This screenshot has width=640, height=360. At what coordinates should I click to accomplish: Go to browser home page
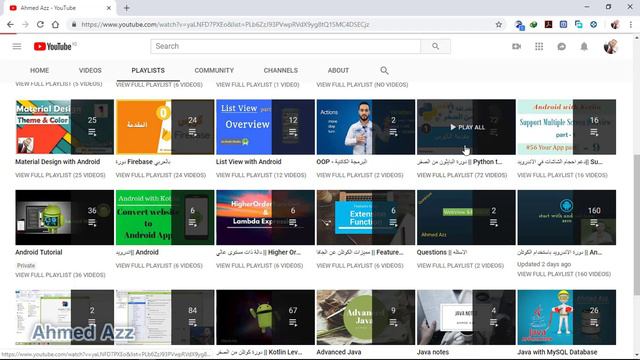tap(55, 24)
